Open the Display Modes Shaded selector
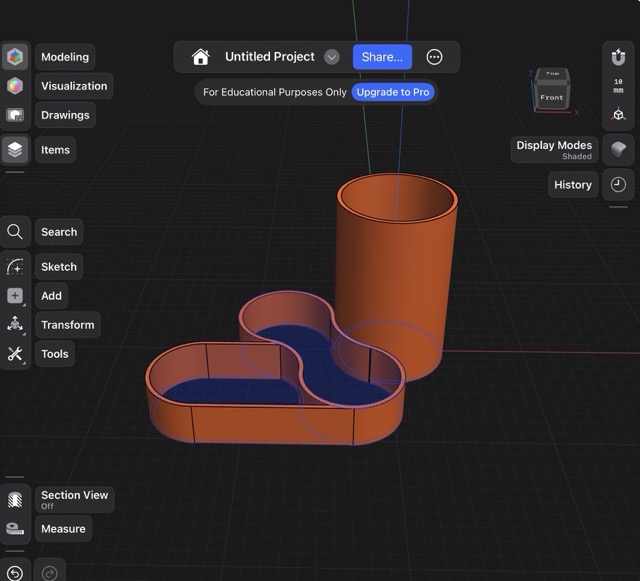 coord(555,150)
